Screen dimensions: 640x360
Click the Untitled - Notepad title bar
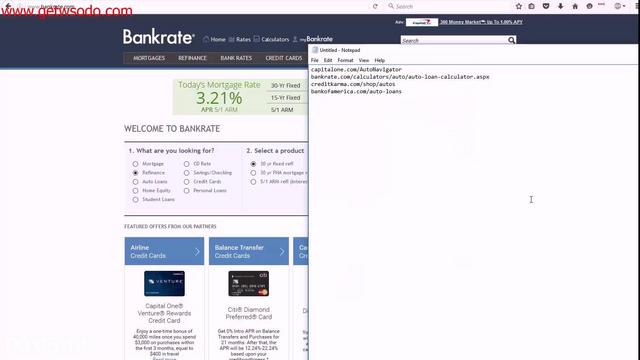(x=473, y=50)
